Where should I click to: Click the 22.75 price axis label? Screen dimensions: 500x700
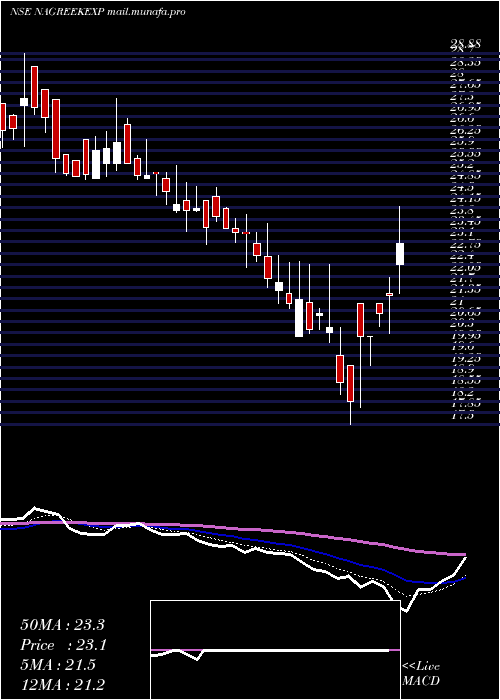pos(464,245)
